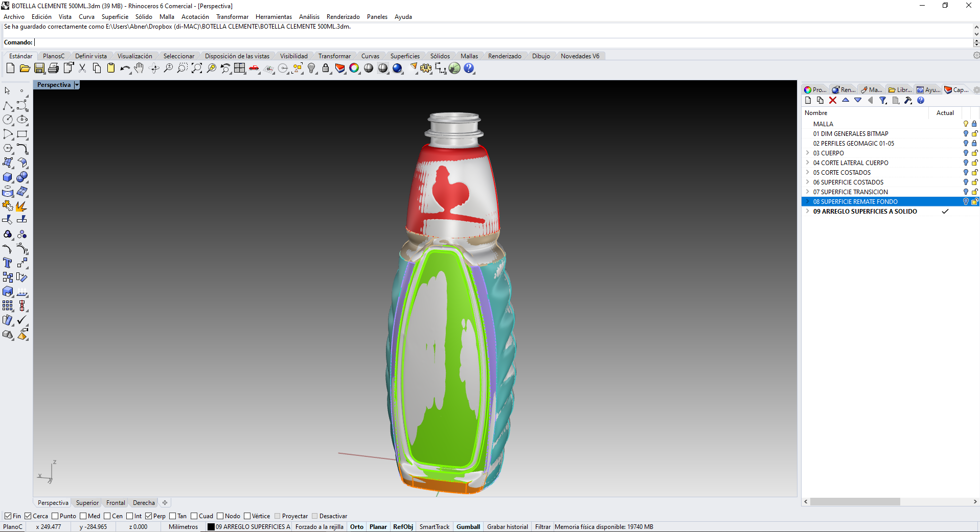Toggle lock icon of MALLA layer
980x532 pixels.
coord(974,124)
